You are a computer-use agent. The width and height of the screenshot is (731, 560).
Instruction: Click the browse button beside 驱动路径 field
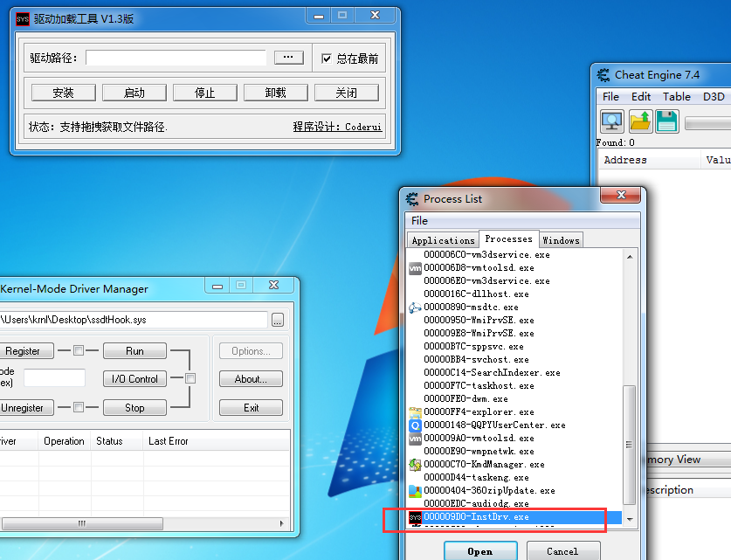[288, 58]
